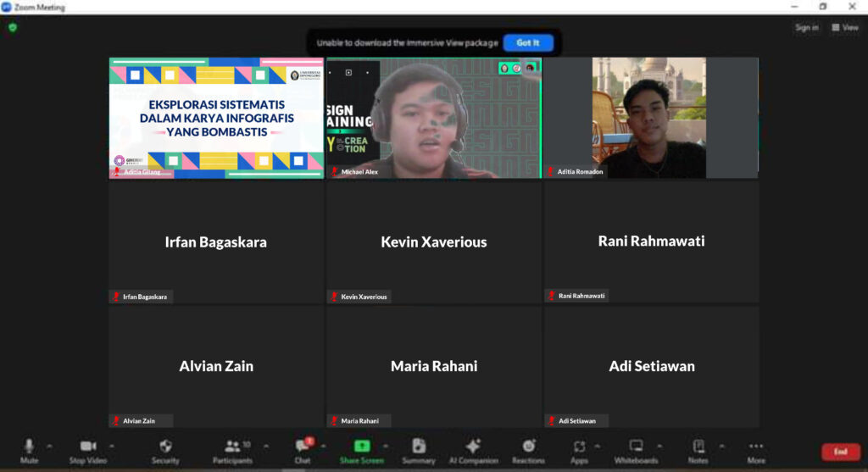Open the Chat panel
Image resolution: width=868 pixels, height=472 pixels.
pos(303,449)
